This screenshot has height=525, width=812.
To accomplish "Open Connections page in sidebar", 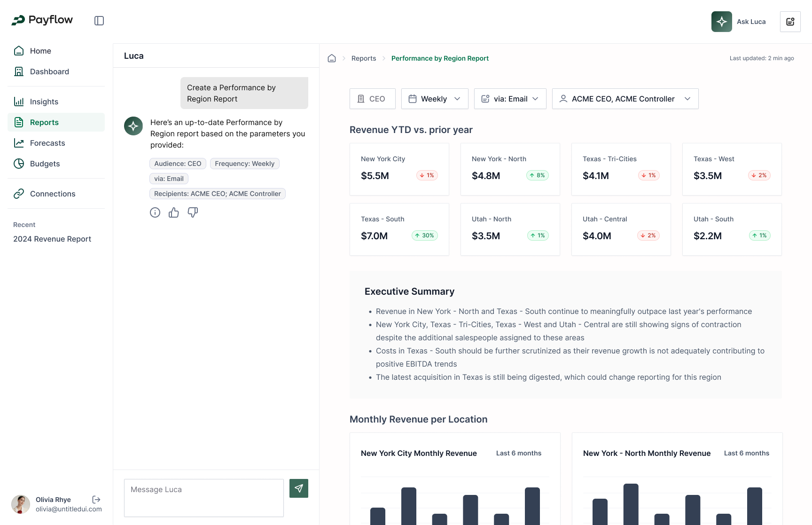I will click(53, 194).
